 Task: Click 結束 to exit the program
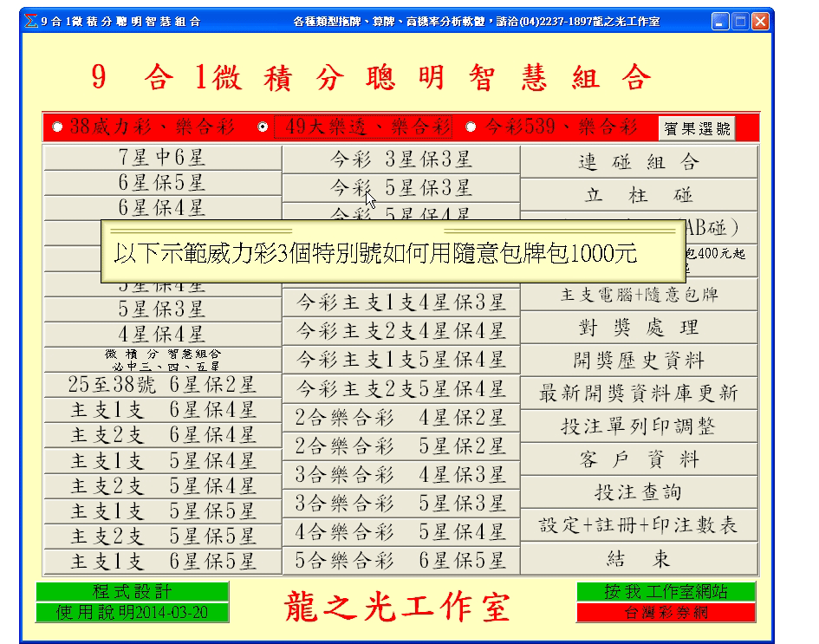tap(639, 559)
